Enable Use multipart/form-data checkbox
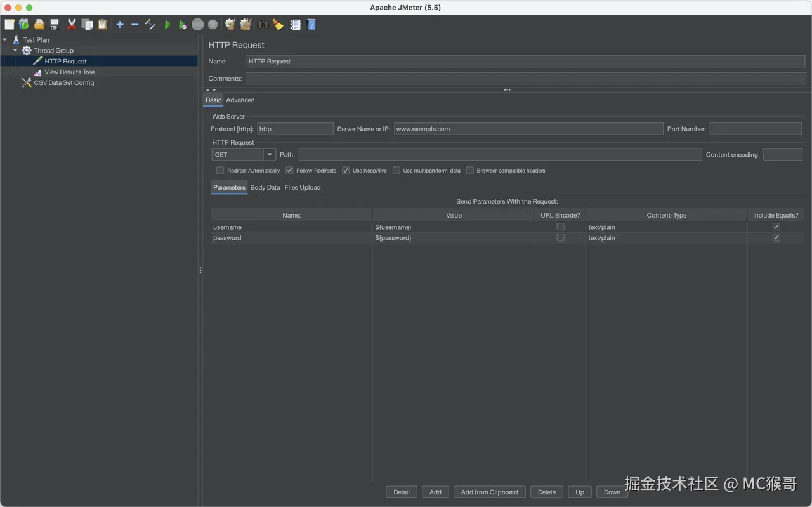Screen dimensions: 812x507 (x=396, y=171)
